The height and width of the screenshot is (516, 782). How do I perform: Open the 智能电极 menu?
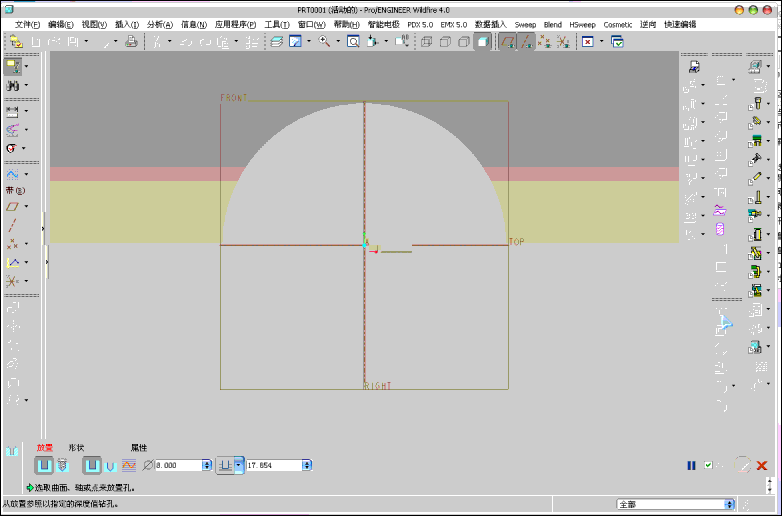pyautogui.click(x=383, y=24)
